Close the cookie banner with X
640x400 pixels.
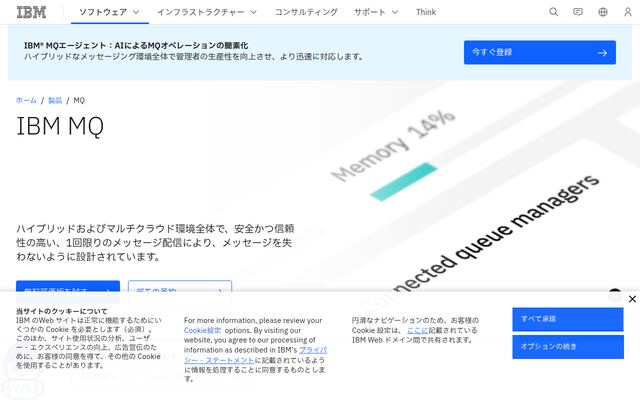(632, 299)
